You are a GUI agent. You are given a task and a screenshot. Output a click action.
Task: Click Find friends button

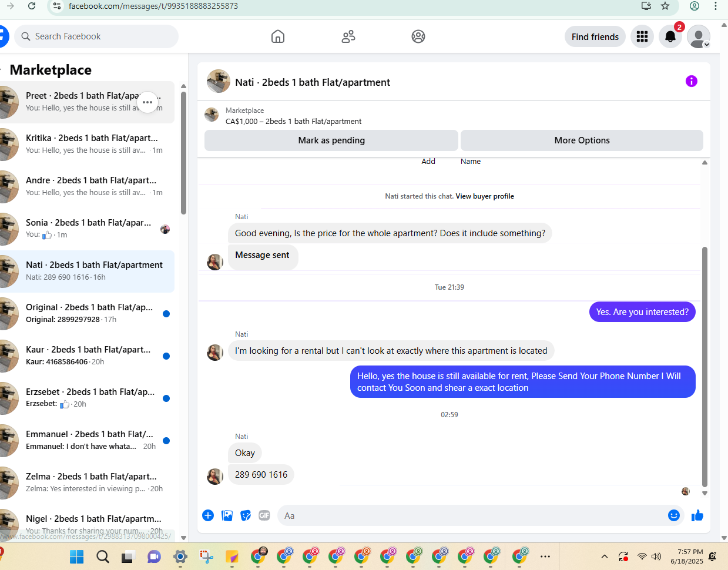pos(595,36)
